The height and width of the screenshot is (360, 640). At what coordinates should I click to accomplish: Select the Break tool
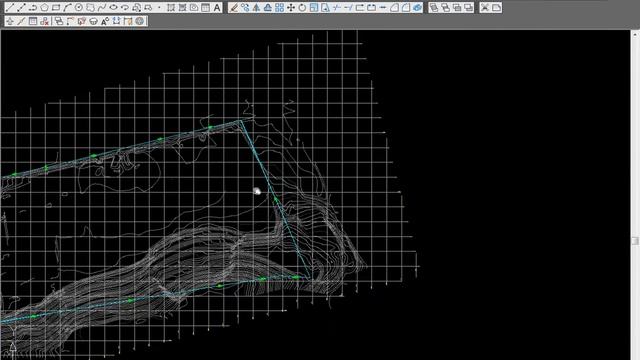[x=371, y=8]
